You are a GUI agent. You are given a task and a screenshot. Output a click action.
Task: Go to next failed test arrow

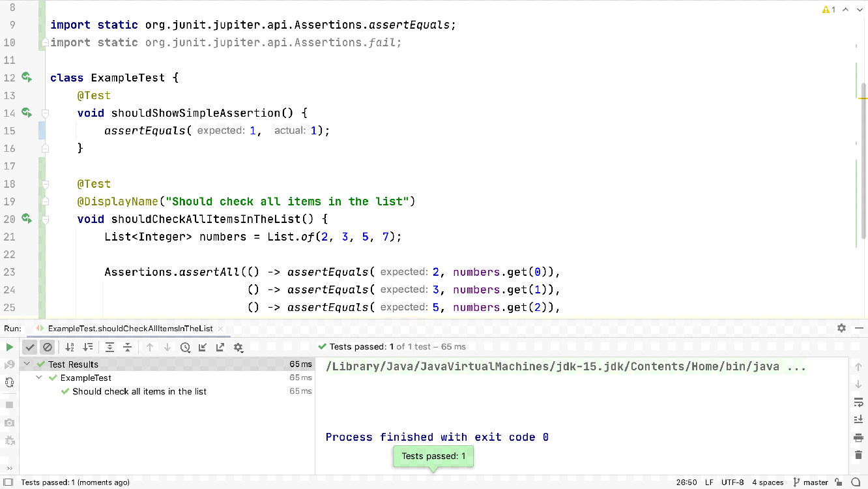pyautogui.click(x=167, y=348)
